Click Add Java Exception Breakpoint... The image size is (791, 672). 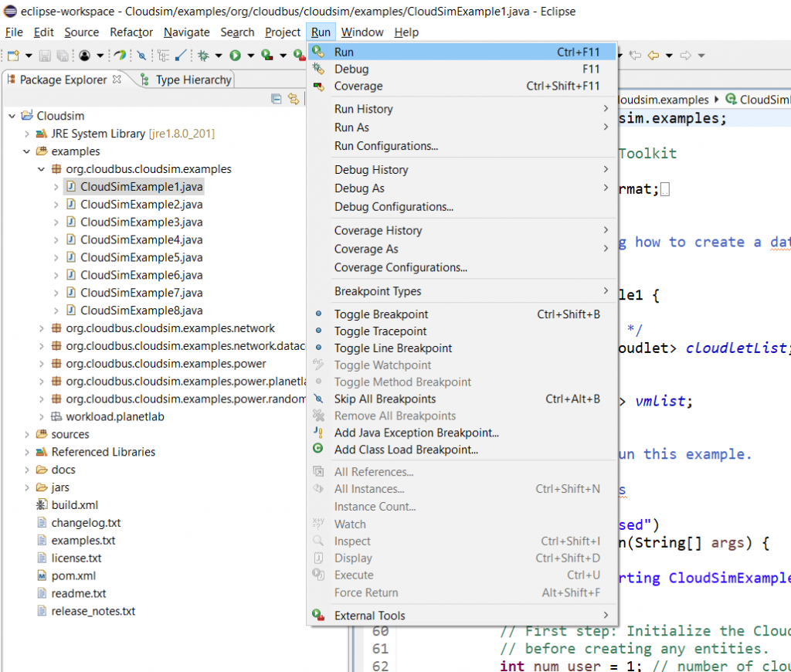(x=461, y=433)
